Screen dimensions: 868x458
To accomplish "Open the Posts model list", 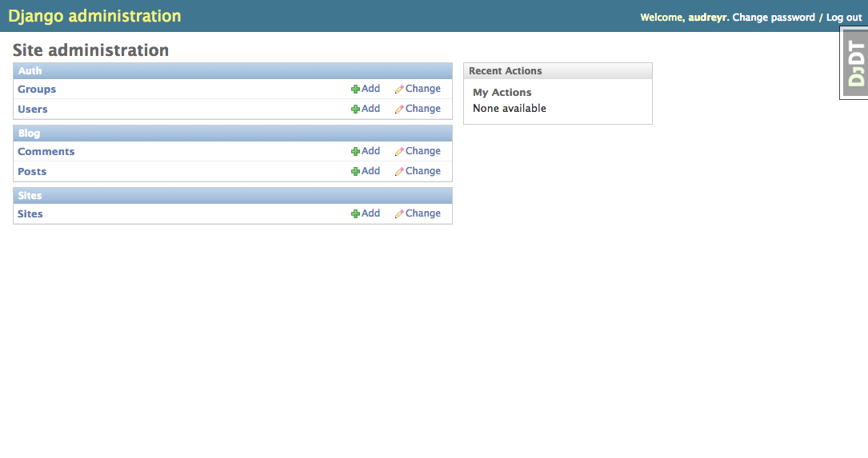I will coord(32,172).
